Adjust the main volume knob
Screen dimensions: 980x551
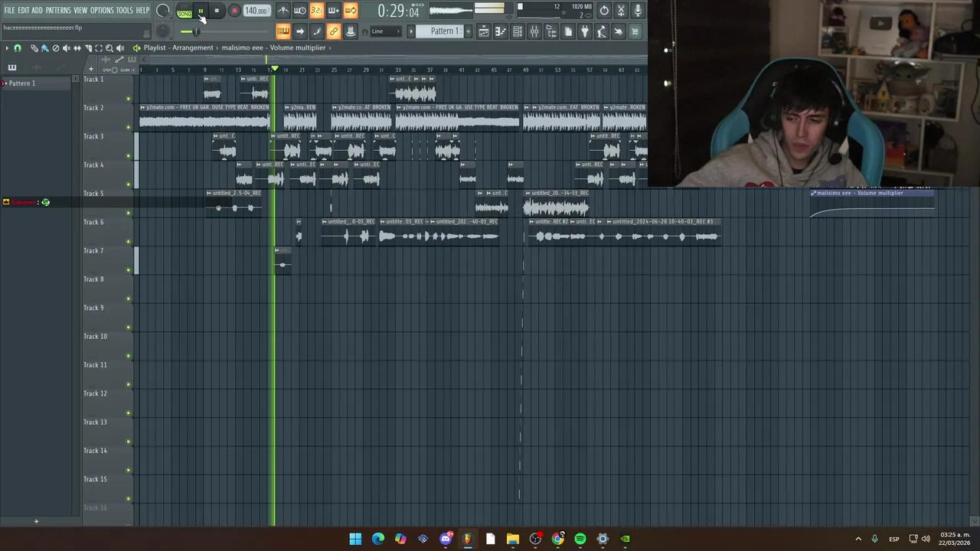163,11
